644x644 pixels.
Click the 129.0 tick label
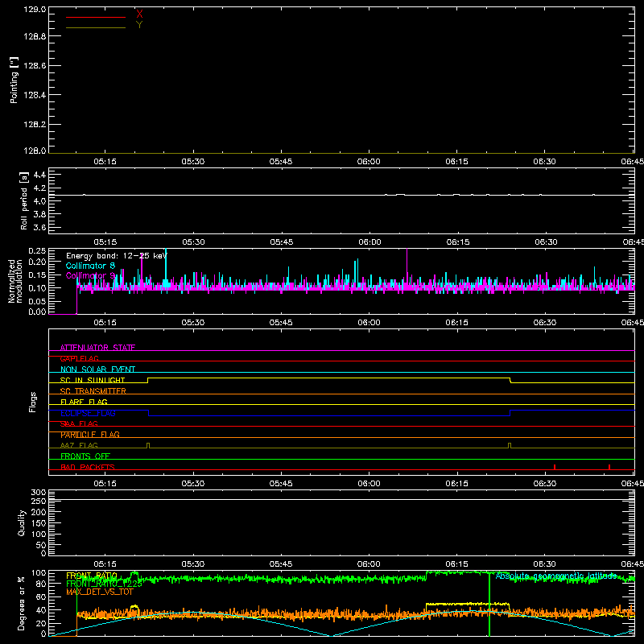pos(35,9)
